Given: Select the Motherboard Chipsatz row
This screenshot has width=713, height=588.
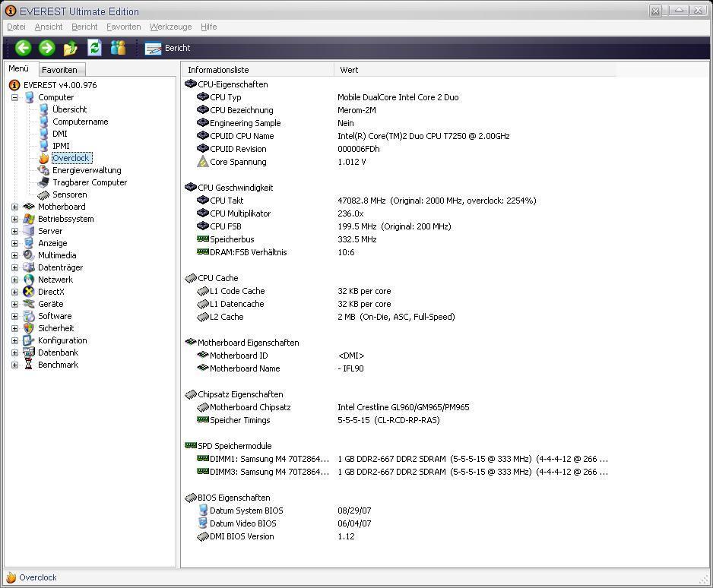Looking at the screenshot, I should click(x=400, y=407).
